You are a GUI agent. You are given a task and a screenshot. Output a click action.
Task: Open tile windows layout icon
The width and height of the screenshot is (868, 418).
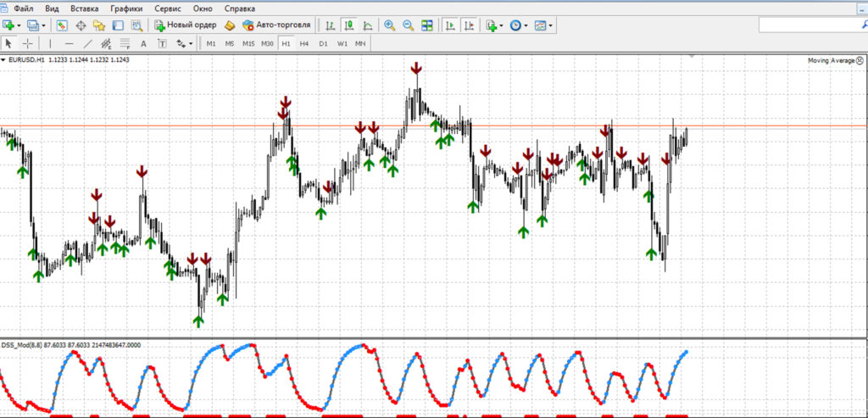(426, 25)
